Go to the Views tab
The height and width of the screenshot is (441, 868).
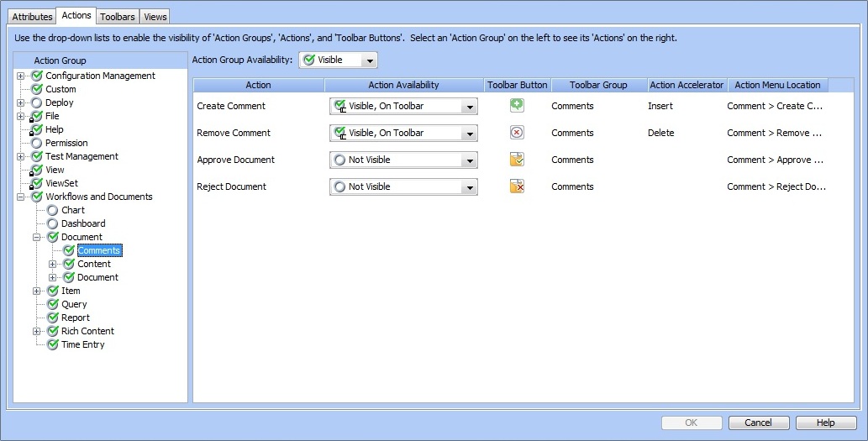click(155, 17)
